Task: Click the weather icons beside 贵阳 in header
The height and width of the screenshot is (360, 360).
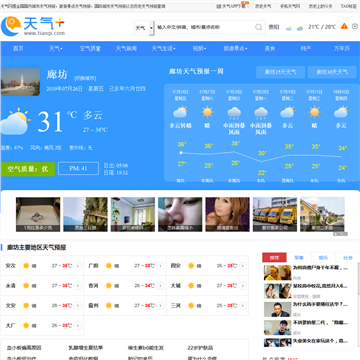Action: tap(294, 28)
